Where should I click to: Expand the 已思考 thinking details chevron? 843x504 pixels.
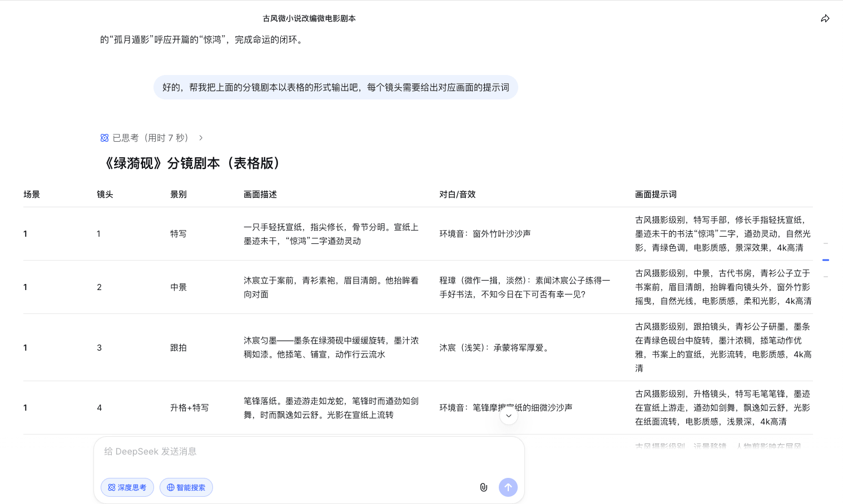pyautogui.click(x=201, y=138)
